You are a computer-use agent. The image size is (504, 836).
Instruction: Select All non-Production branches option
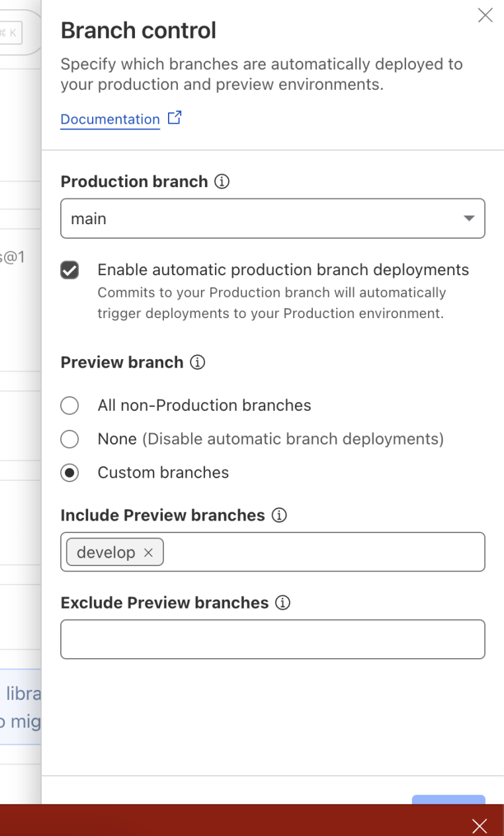69,405
